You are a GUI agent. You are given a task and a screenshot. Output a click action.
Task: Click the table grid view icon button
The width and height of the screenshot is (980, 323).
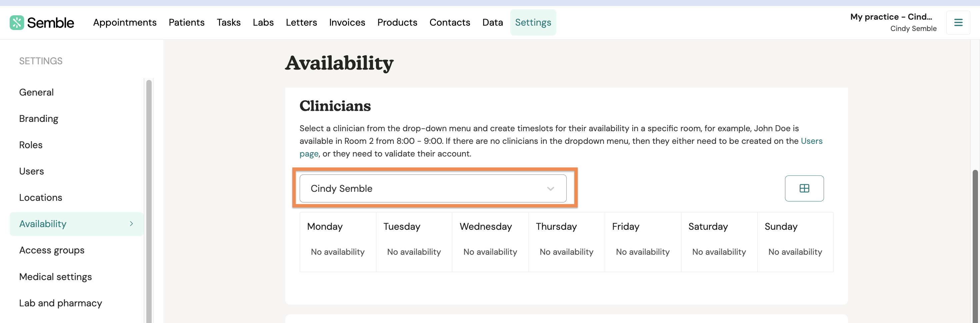point(804,188)
